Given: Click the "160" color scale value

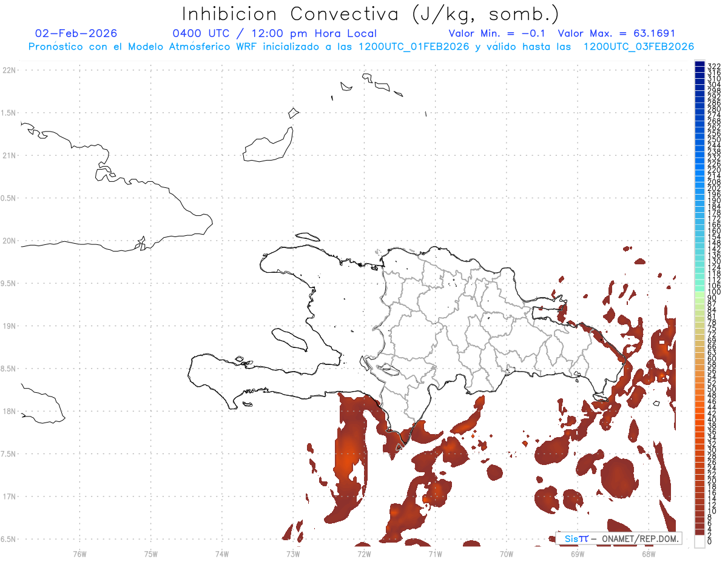Looking at the screenshot, I should point(713,231).
